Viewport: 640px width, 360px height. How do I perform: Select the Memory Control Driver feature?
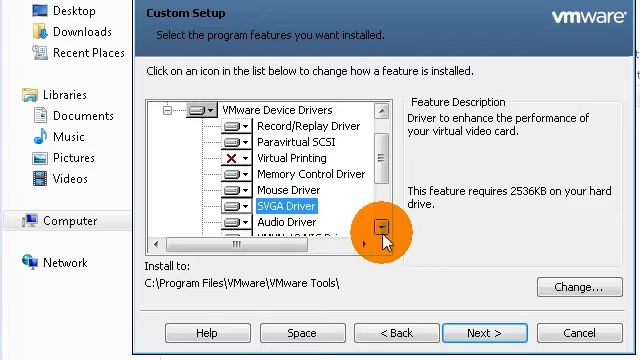click(311, 174)
